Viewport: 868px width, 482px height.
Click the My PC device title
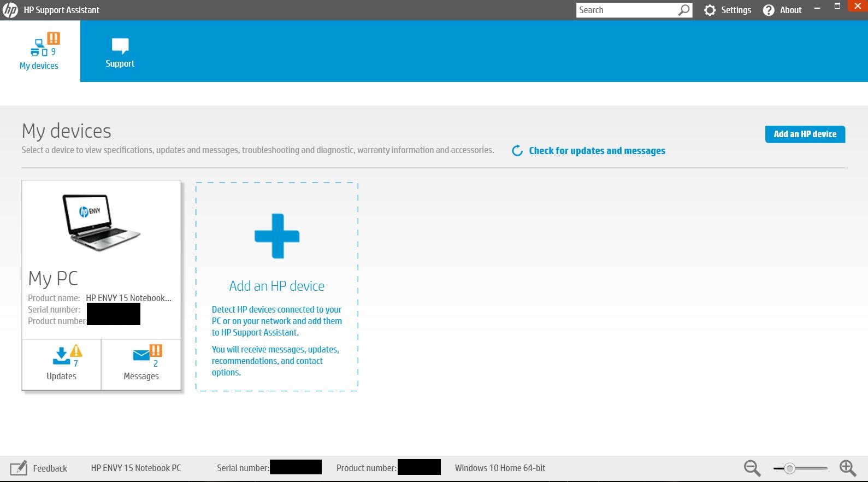(53, 279)
